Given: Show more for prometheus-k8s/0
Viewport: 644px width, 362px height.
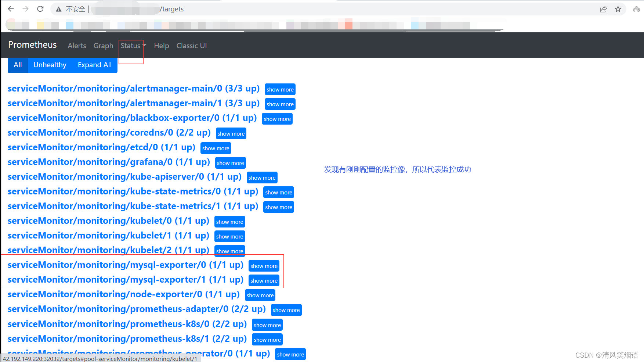Looking at the screenshot, I should (x=267, y=325).
